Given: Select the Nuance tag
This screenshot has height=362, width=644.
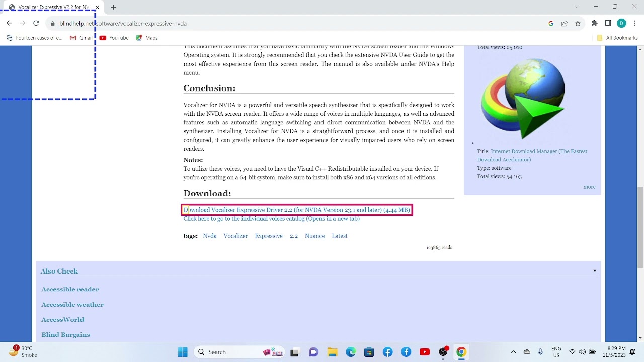Looking at the screenshot, I should [314, 236].
